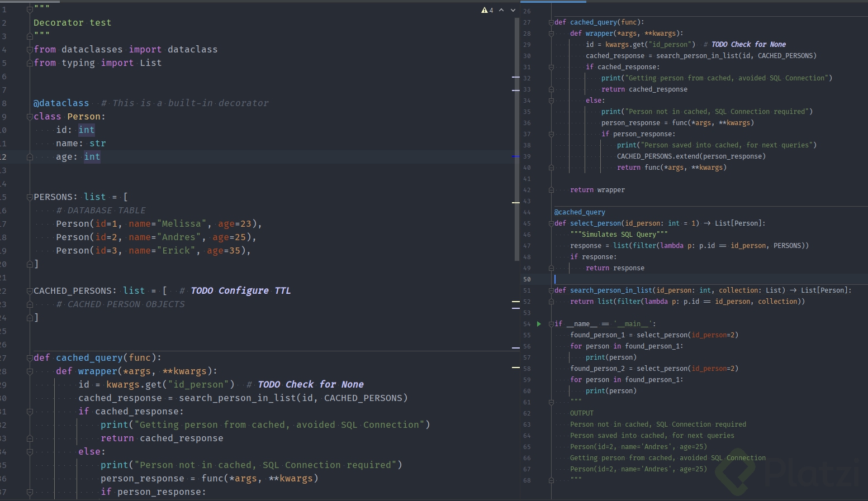Click TODO Configure TTL comment
The width and height of the screenshot is (868, 501).
pos(240,291)
